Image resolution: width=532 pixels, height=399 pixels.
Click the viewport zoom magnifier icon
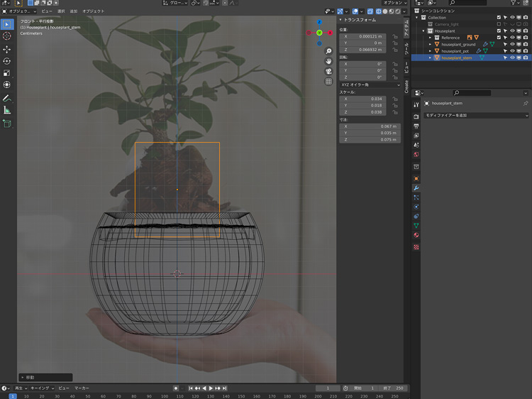tap(329, 52)
